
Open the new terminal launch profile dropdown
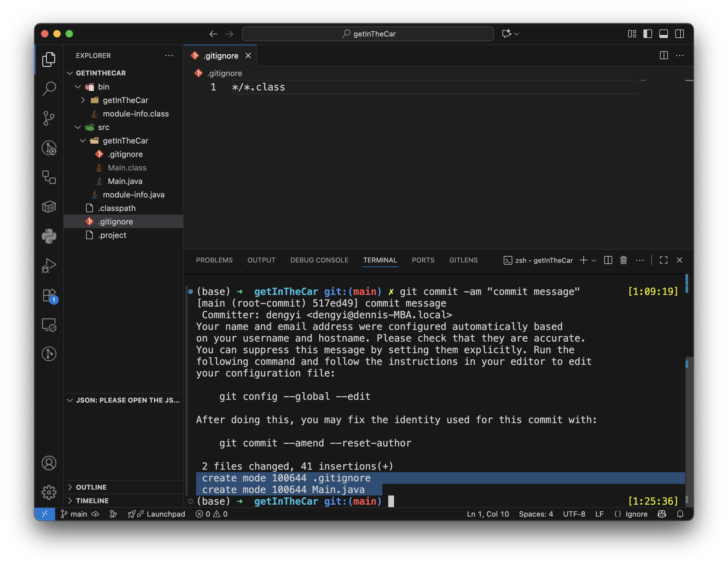[594, 261]
